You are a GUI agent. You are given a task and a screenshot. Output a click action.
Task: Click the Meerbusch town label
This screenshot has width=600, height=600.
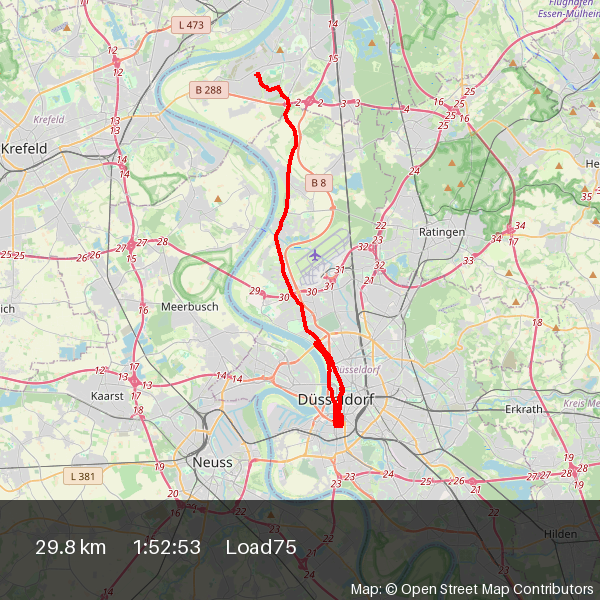click(190, 307)
